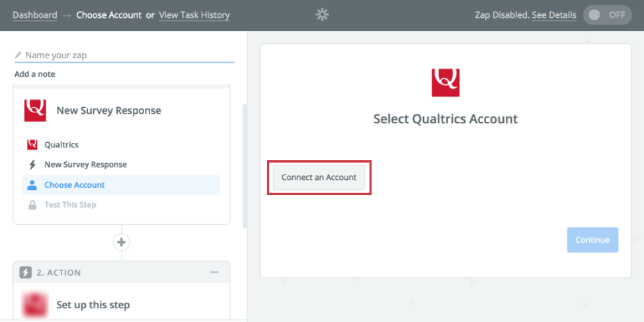Open the three-dot menu on the action step
Viewport: 644px width, 322px height.
[x=214, y=272]
